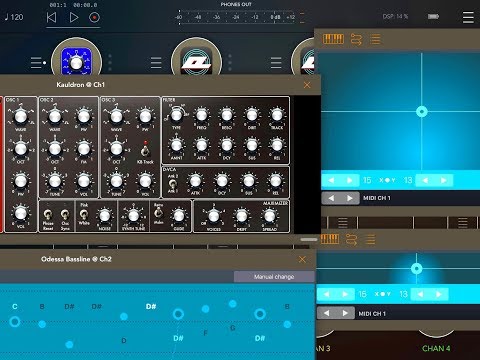Arm the record button
Screen dimensions: 480x360
click(x=94, y=17)
